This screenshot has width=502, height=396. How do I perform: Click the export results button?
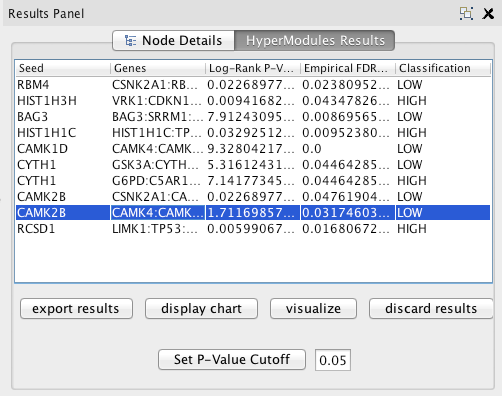(x=76, y=309)
